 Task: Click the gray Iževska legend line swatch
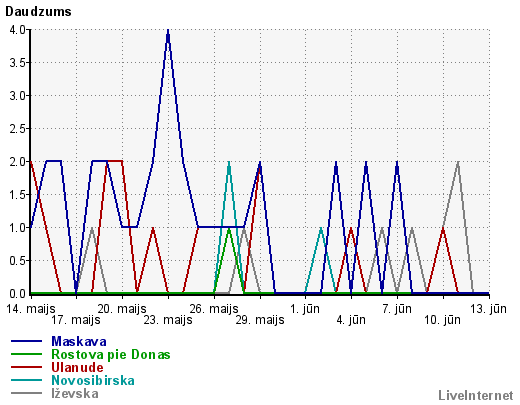pos(27,393)
